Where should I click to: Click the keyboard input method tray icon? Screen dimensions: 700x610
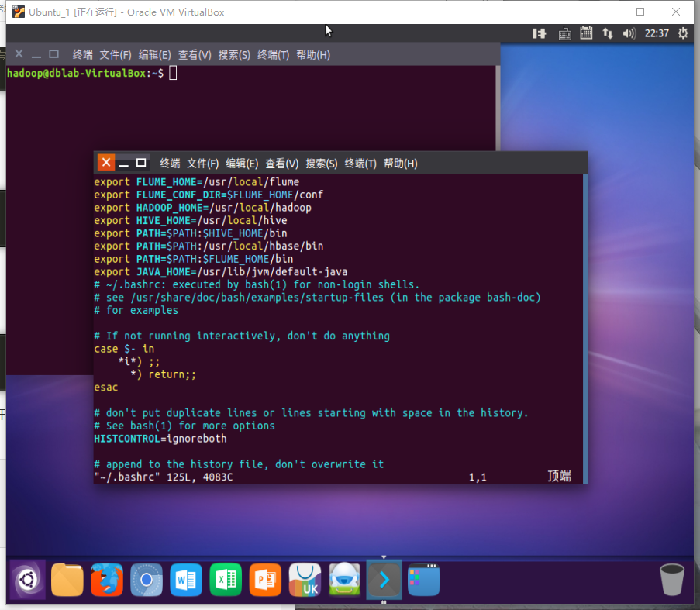[x=565, y=33]
